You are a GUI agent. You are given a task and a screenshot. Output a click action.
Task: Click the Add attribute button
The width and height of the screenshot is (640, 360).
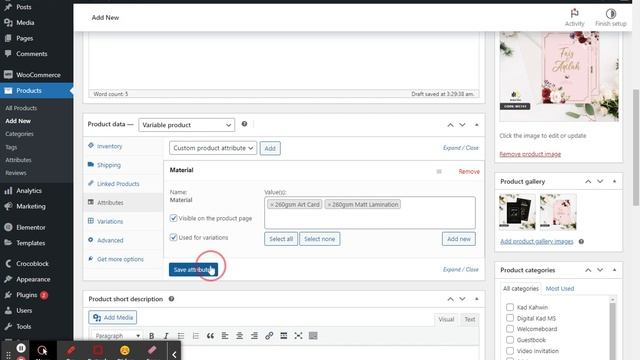(x=270, y=148)
